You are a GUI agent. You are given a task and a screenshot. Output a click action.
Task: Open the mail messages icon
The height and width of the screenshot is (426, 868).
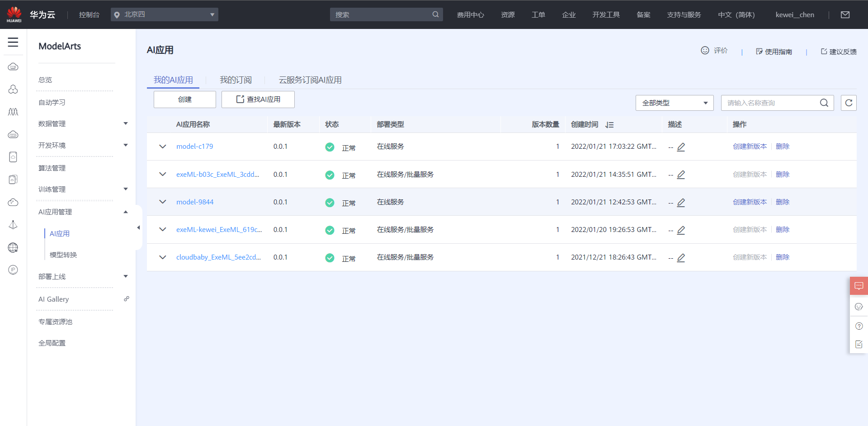(x=845, y=15)
